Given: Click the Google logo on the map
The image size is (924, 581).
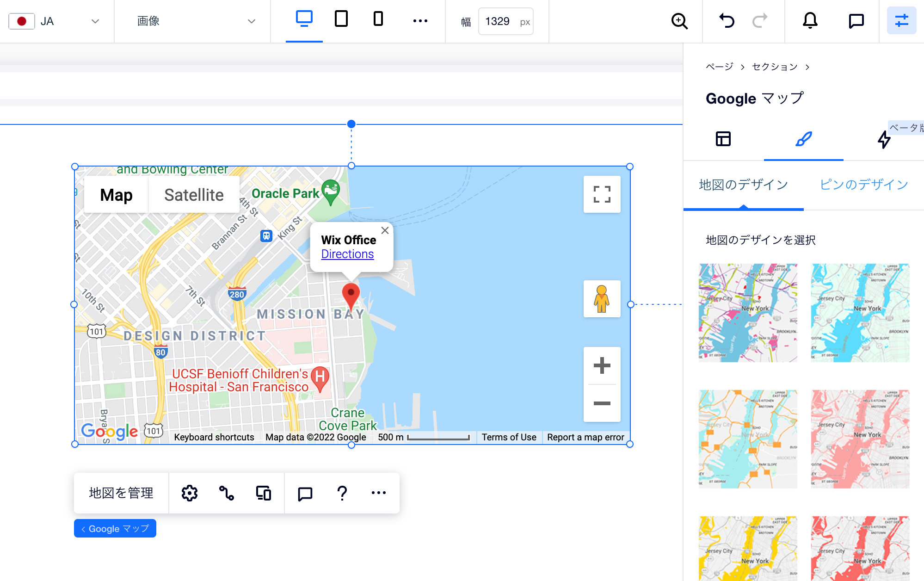Looking at the screenshot, I should 109,431.
